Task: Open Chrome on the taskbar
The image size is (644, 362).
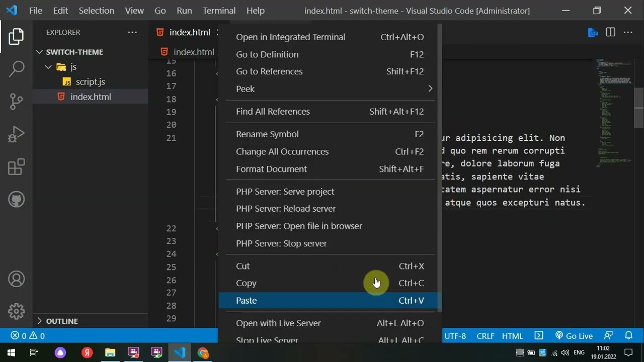Action: (203, 352)
